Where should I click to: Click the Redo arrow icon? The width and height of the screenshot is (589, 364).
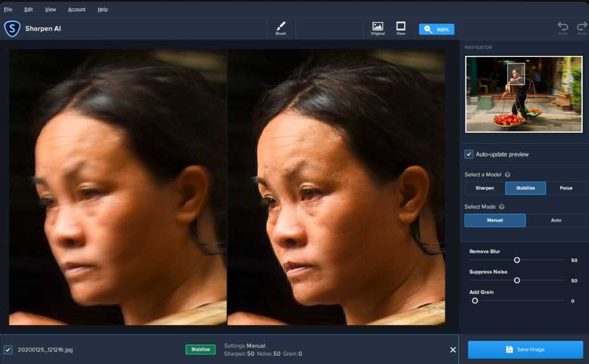(x=582, y=26)
